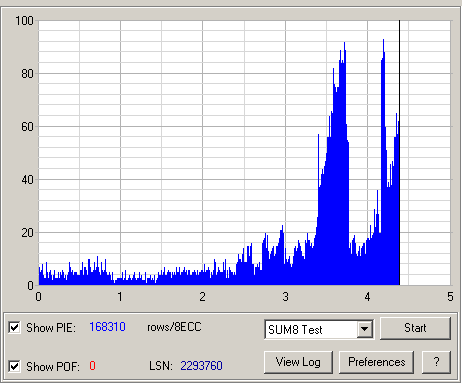
Task: Open Preferences dialog
Action: click(376, 362)
